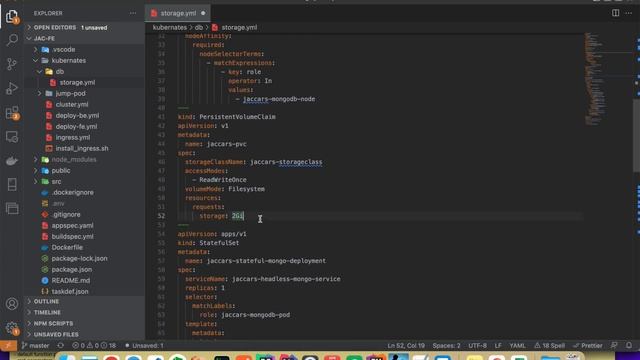Change encoding via UTF-8 status item

[x=477, y=346]
